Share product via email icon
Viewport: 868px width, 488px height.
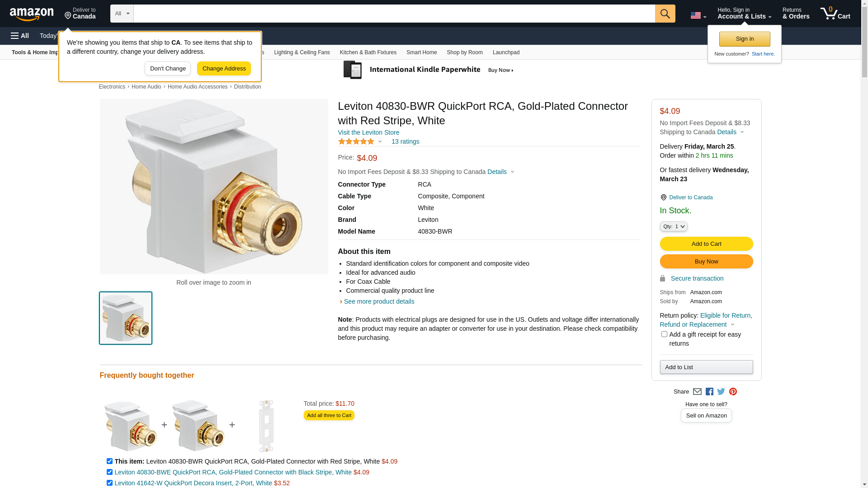coord(697,392)
